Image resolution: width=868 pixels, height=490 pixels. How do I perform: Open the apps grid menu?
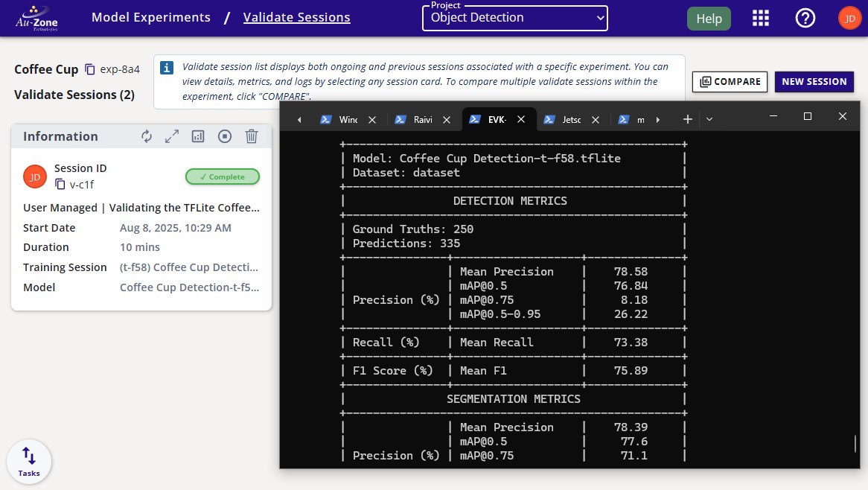click(x=761, y=18)
